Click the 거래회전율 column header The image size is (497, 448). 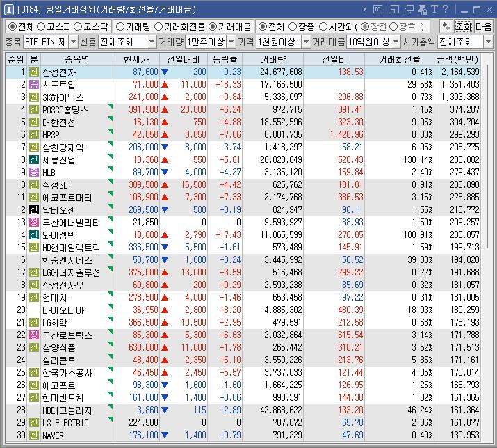click(x=399, y=59)
